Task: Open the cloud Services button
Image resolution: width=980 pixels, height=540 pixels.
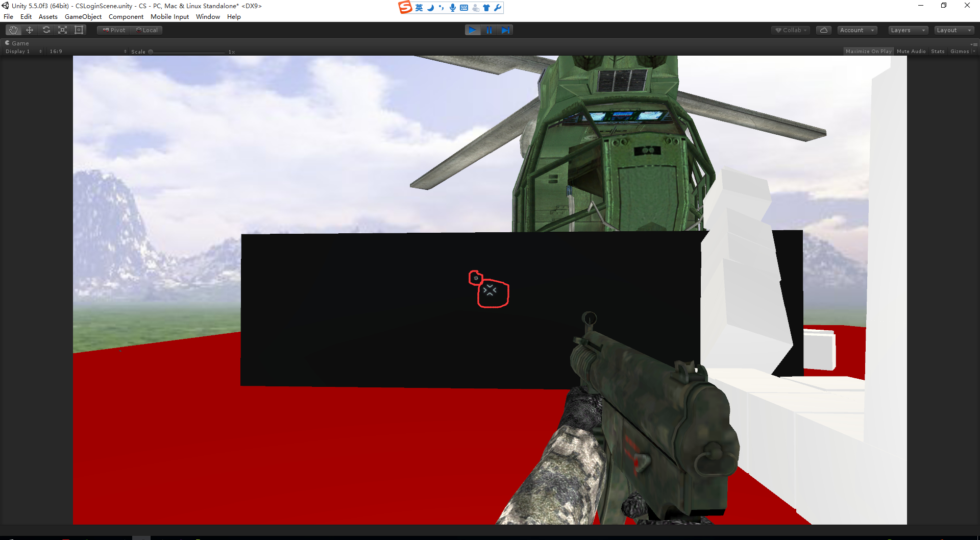Action: coord(824,30)
